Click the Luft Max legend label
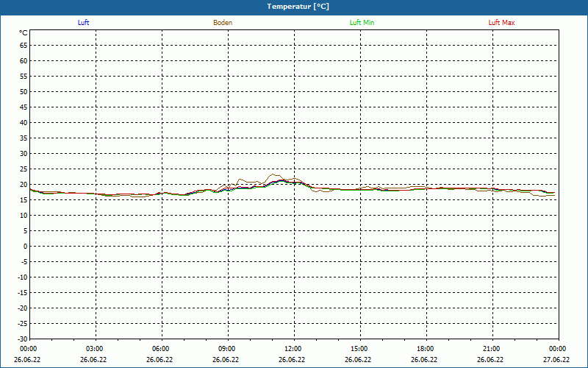 501,23
